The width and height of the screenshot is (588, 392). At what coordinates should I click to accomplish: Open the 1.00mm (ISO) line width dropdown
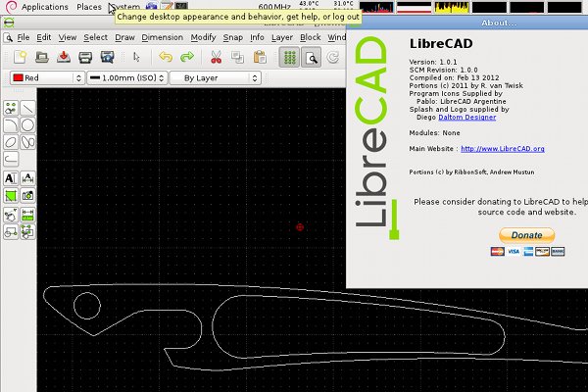pyautogui.click(x=127, y=78)
